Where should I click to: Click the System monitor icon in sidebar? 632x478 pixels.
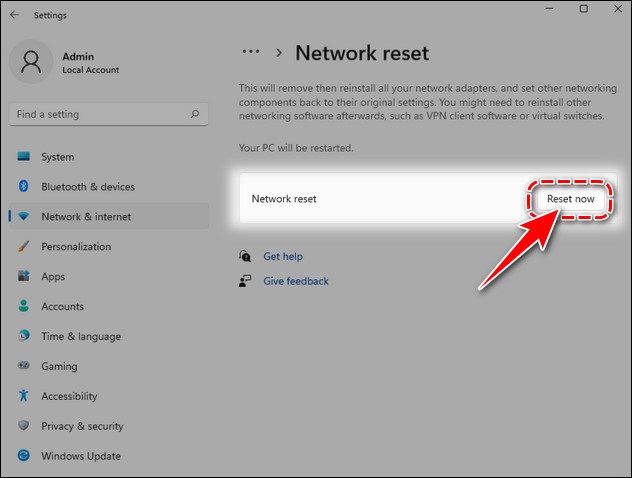24,157
